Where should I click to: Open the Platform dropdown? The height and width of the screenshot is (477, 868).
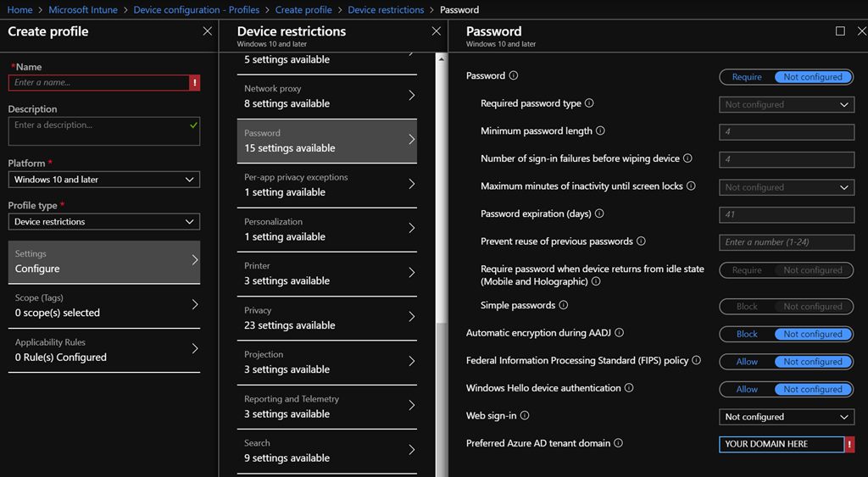[x=104, y=180]
